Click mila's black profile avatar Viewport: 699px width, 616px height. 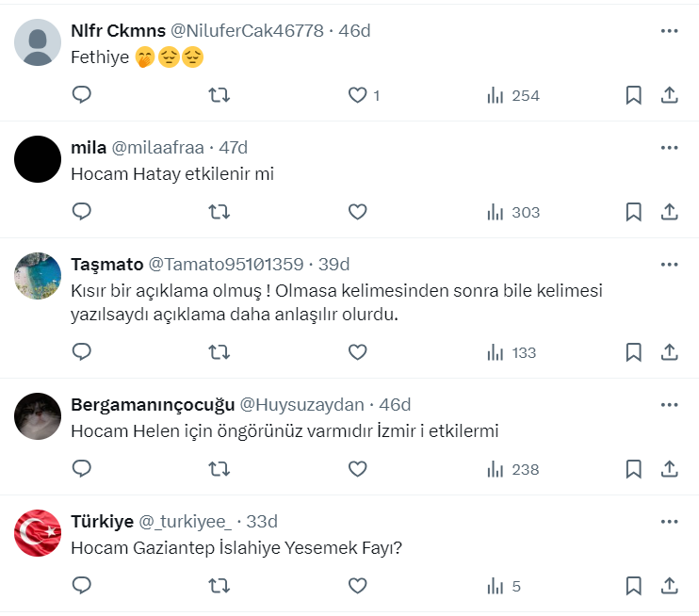point(39,160)
